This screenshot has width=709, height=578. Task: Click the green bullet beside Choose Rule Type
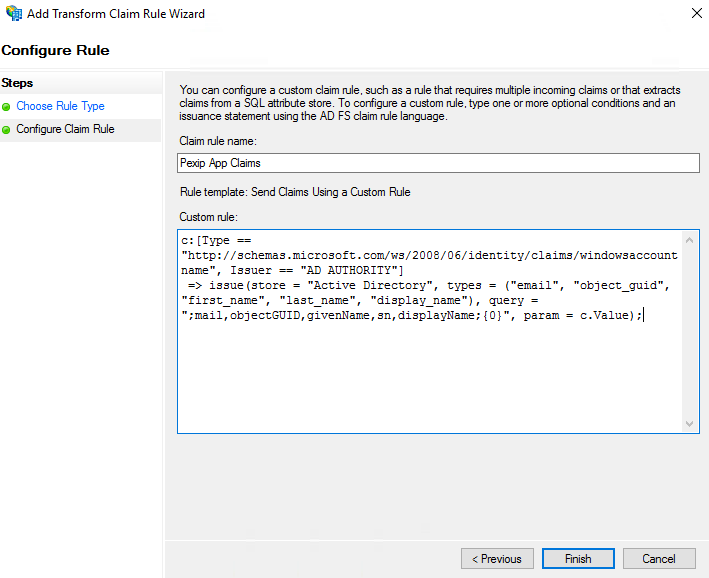click(x=7, y=106)
